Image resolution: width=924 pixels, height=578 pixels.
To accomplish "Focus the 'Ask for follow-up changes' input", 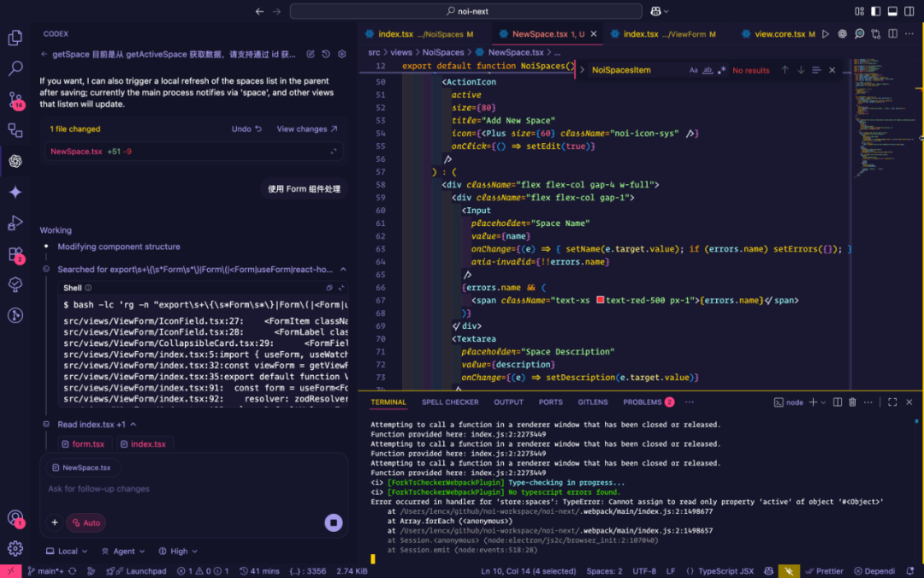I will click(194, 489).
